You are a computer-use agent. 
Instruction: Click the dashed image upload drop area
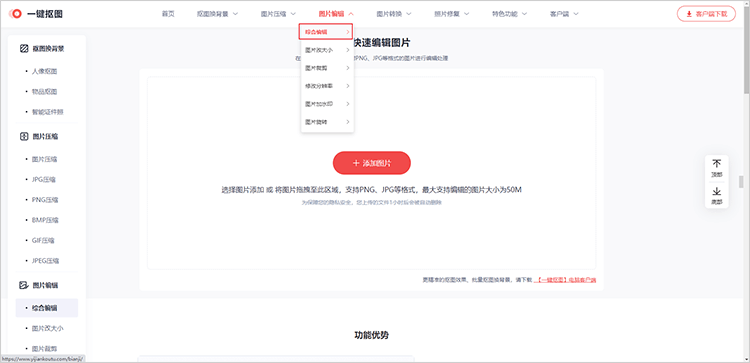click(372, 173)
